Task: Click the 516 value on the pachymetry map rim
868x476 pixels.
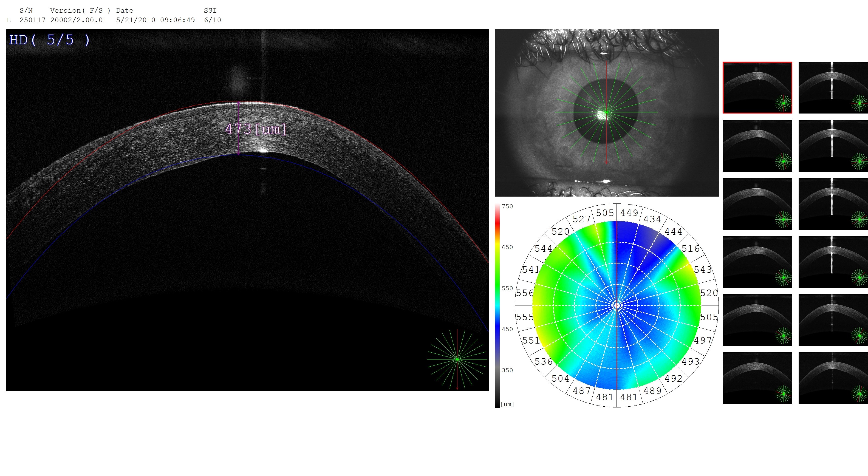Action: pos(691,249)
